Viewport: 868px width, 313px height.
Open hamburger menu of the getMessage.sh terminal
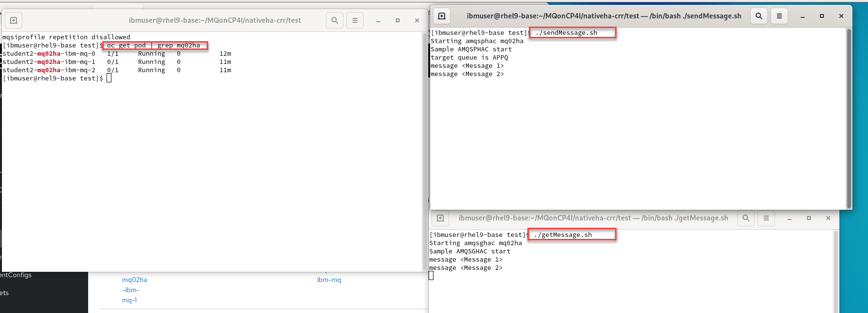pyautogui.click(x=766, y=218)
